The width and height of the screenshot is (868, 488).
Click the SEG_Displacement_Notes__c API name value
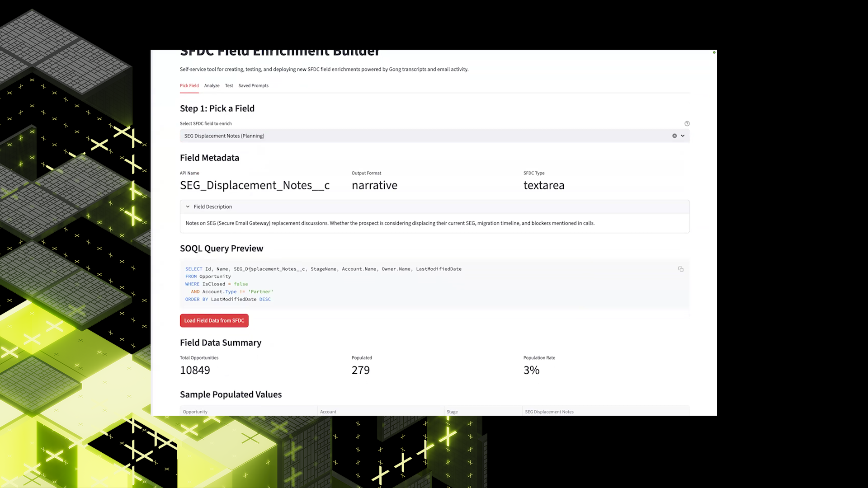pyautogui.click(x=255, y=185)
